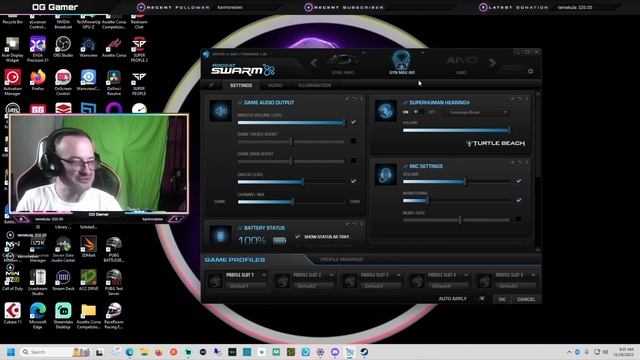Enable Game Bass Boost checkbox
640x360 pixels.
point(353,161)
